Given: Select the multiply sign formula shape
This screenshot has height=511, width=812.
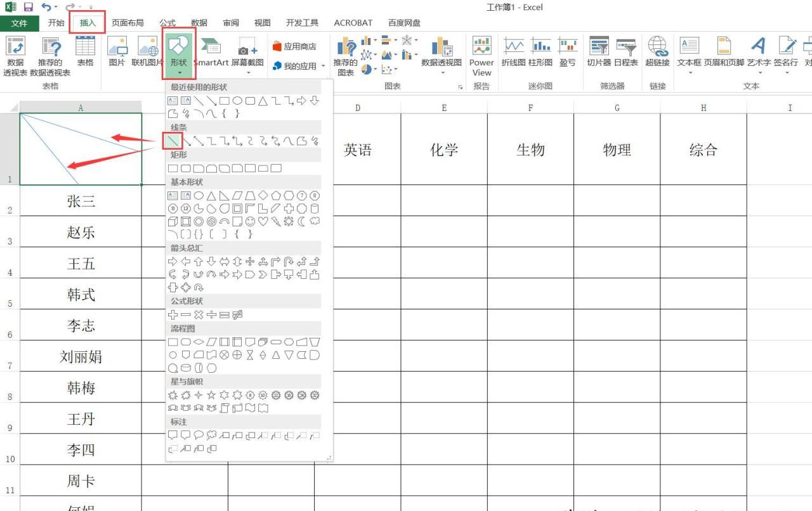Looking at the screenshot, I should pos(199,314).
